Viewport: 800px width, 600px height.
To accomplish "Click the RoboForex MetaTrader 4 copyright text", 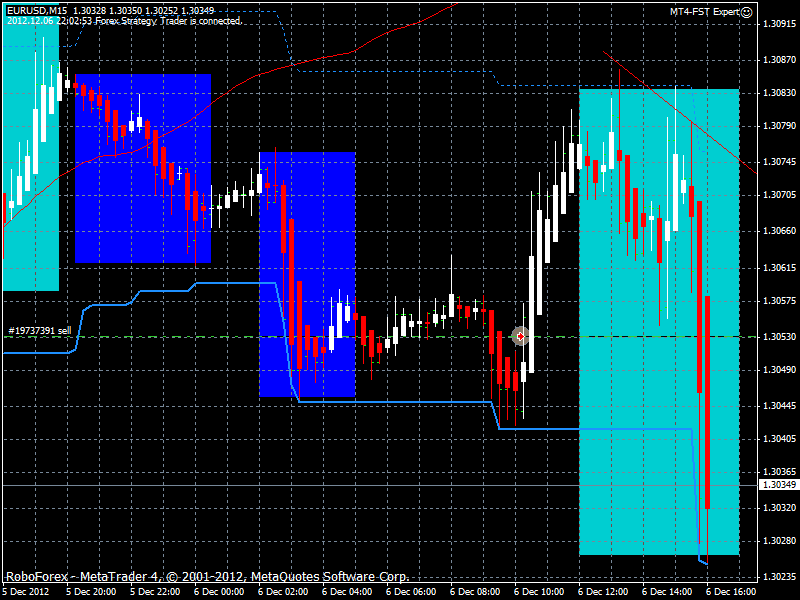I will pos(207,577).
